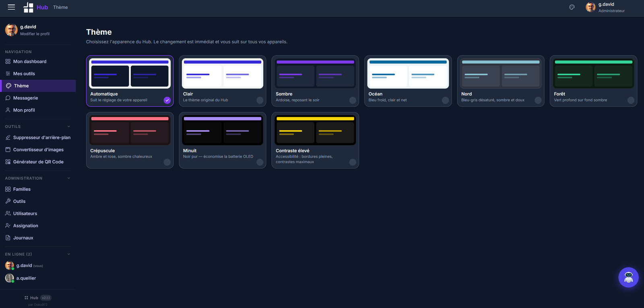644x308 pixels.
Task: Collapse the Administration section chevron
Action: (x=69, y=178)
